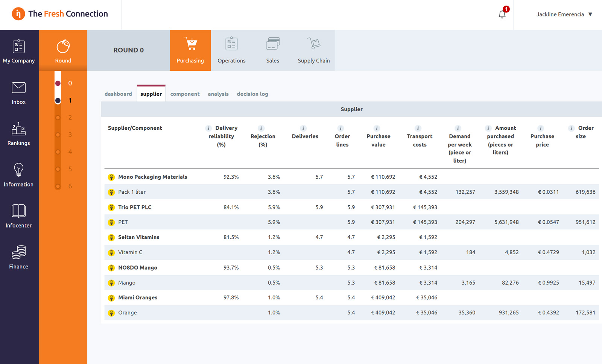
Task: Click PET order size 951,612
Action: [585, 222]
